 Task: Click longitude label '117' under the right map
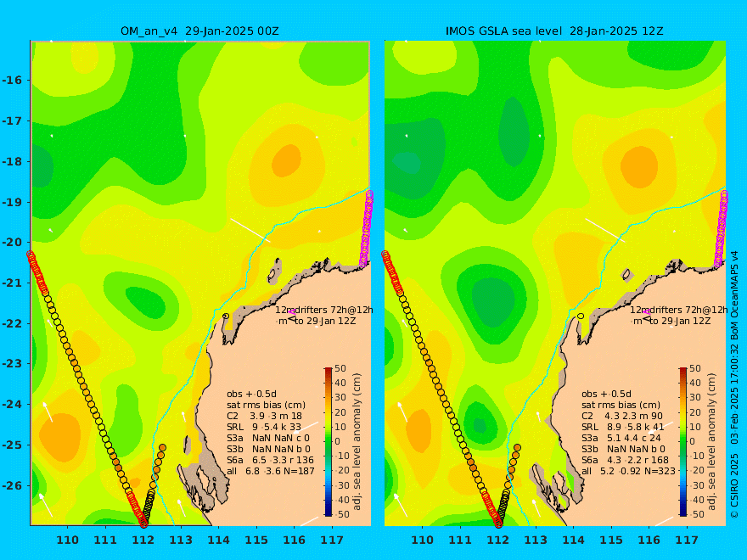click(x=687, y=540)
